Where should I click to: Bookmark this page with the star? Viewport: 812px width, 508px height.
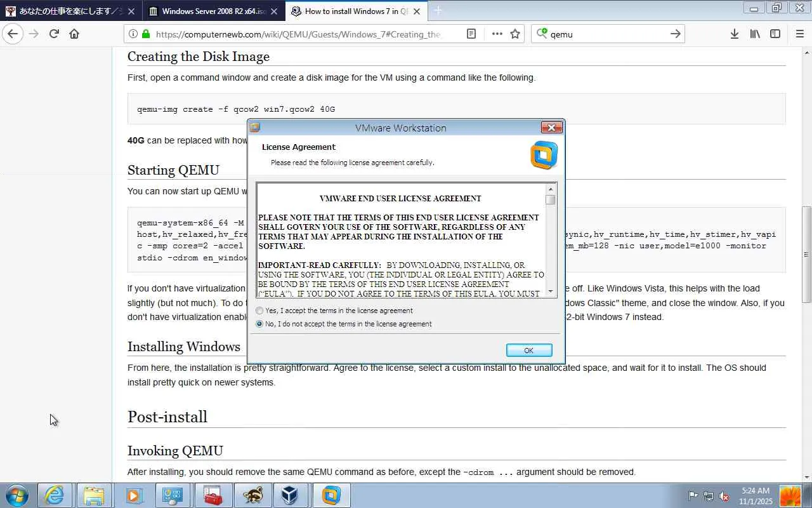(515, 34)
